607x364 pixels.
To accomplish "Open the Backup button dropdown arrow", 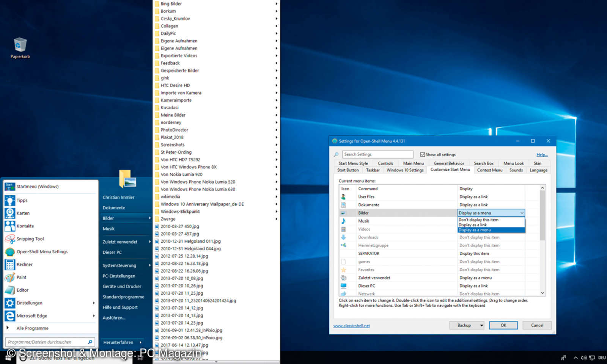I will [x=481, y=325].
